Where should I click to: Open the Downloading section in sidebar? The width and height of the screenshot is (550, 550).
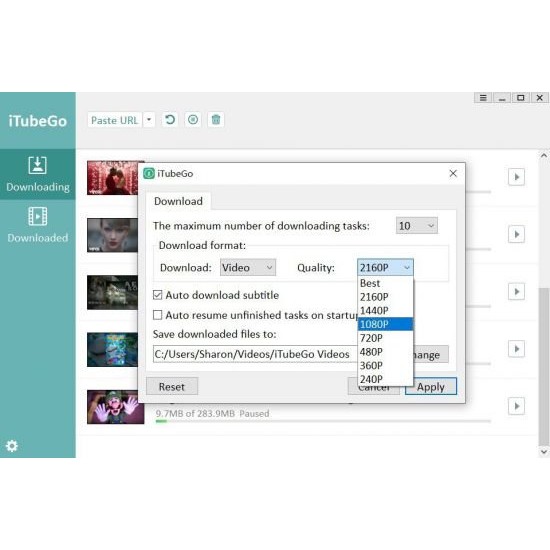point(38,174)
